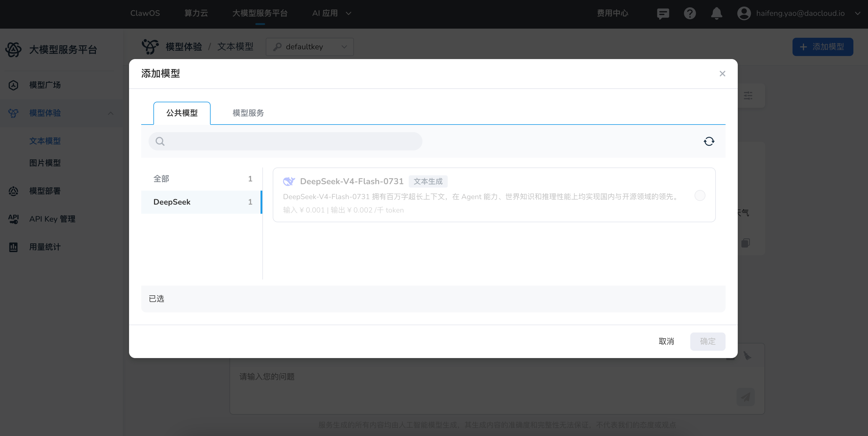
Task: Select the 全部 category
Action: (x=201, y=179)
